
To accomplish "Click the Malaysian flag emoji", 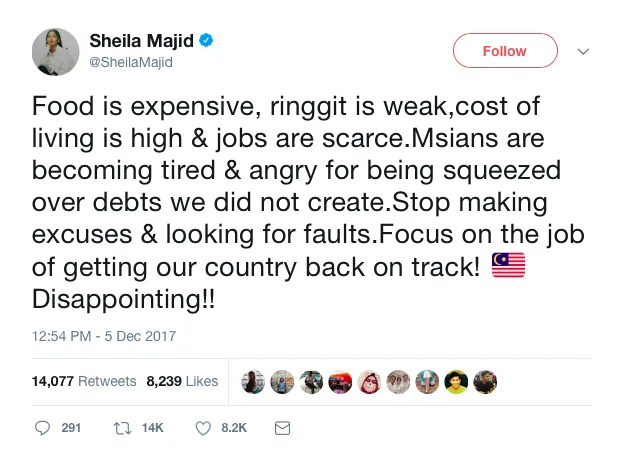I will [509, 266].
